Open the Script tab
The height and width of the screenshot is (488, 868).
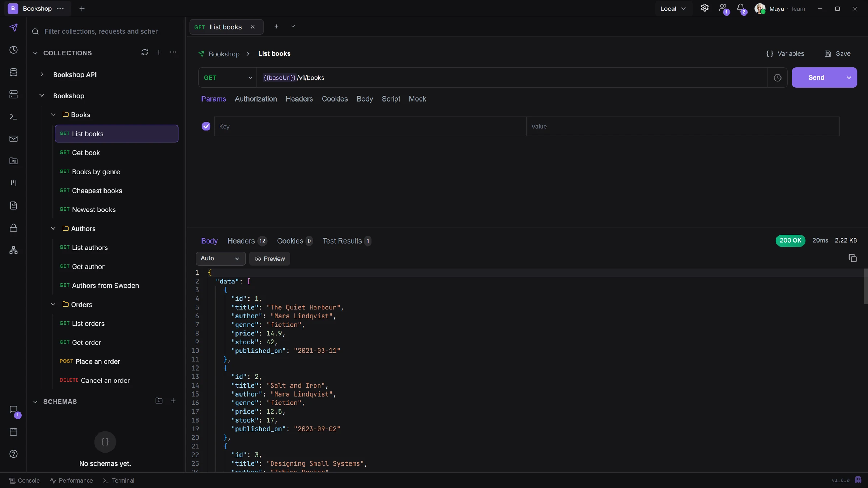[391, 99]
